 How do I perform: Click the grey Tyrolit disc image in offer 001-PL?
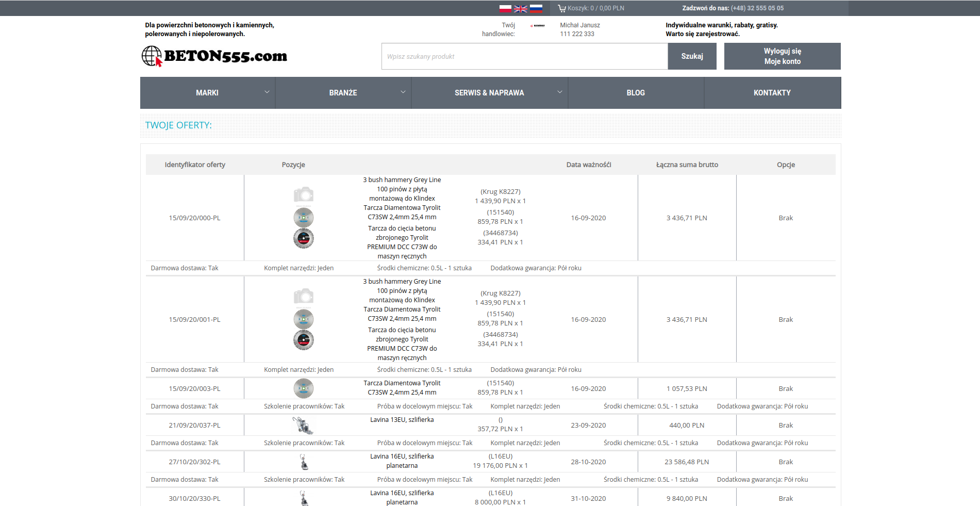[x=304, y=319]
